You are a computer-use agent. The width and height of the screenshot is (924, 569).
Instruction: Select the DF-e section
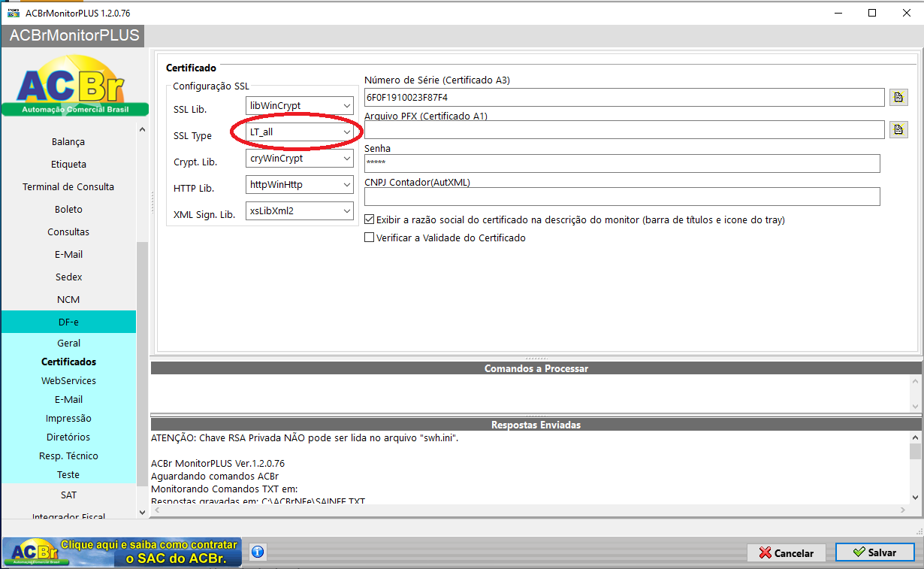pos(68,322)
